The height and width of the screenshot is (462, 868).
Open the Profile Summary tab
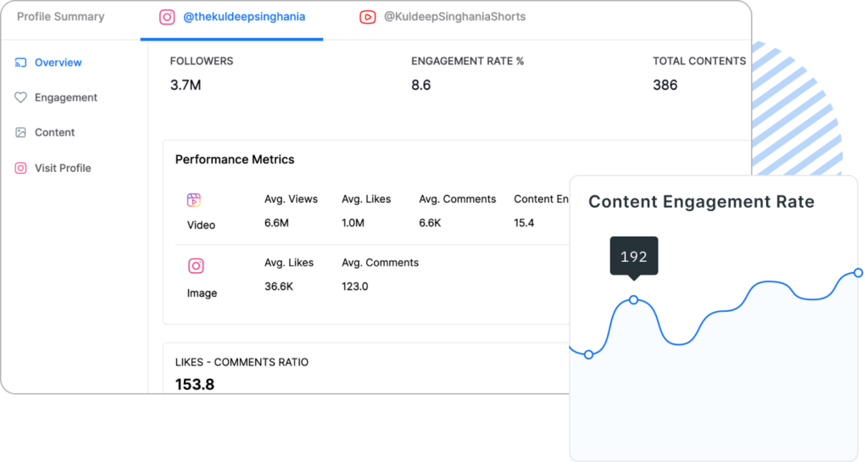[60, 17]
